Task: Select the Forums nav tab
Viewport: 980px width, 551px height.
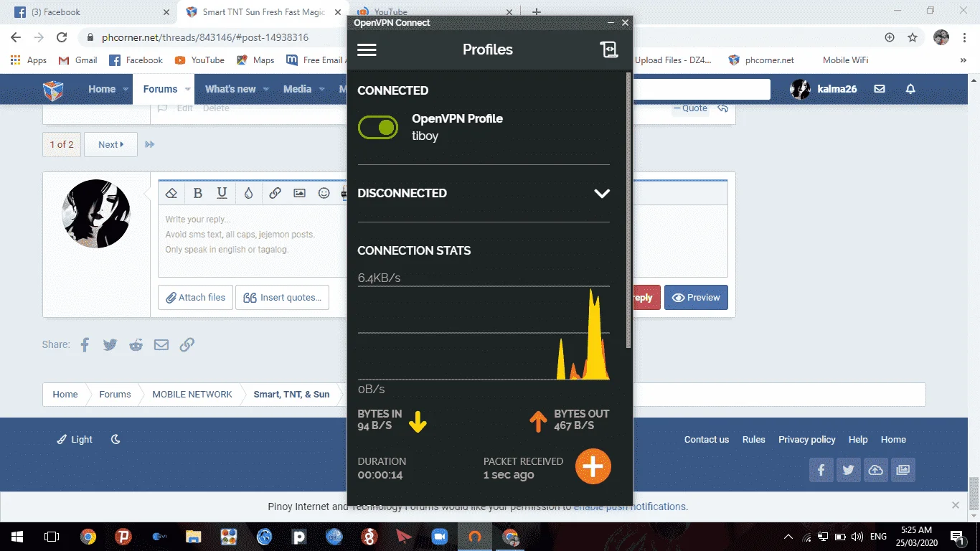Action: click(160, 89)
